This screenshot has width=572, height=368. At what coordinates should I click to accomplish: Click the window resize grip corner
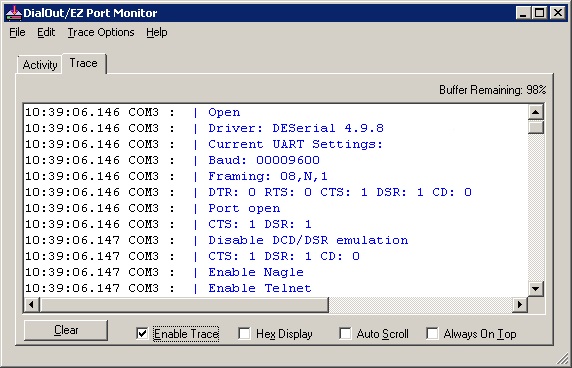562,359
